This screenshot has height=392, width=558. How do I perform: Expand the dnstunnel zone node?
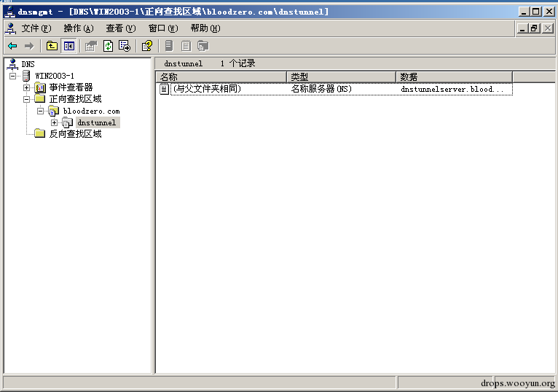[x=54, y=123]
